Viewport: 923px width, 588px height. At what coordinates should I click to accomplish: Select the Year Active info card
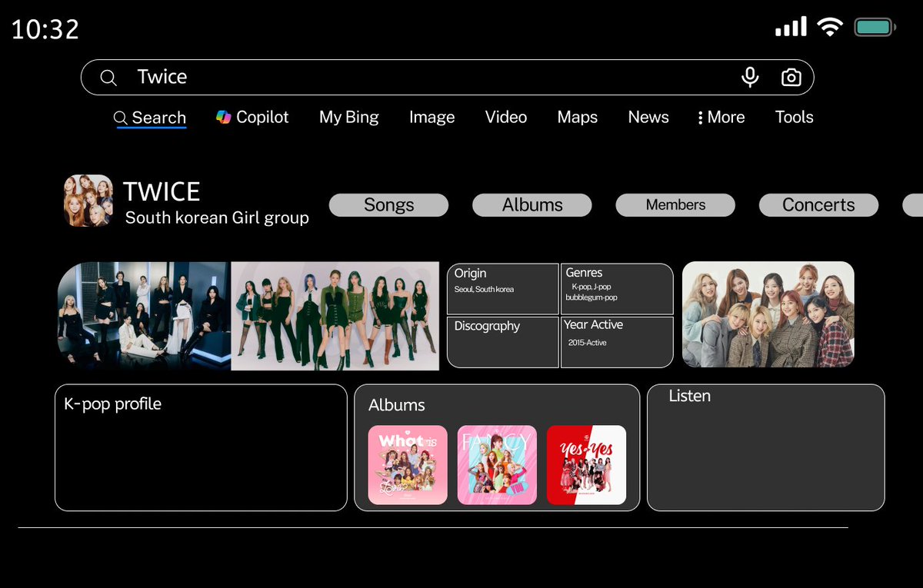pos(617,342)
